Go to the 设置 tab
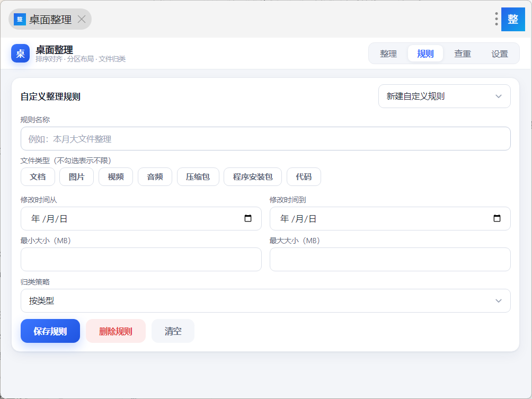Image resolution: width=532 pixels, height=399 pixels. pos(500,54)
